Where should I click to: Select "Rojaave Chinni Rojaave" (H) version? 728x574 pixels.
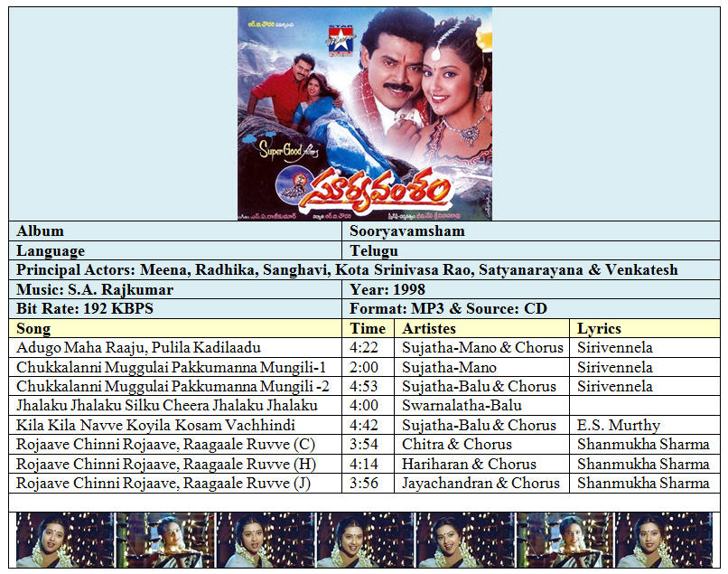click(166, 464)
